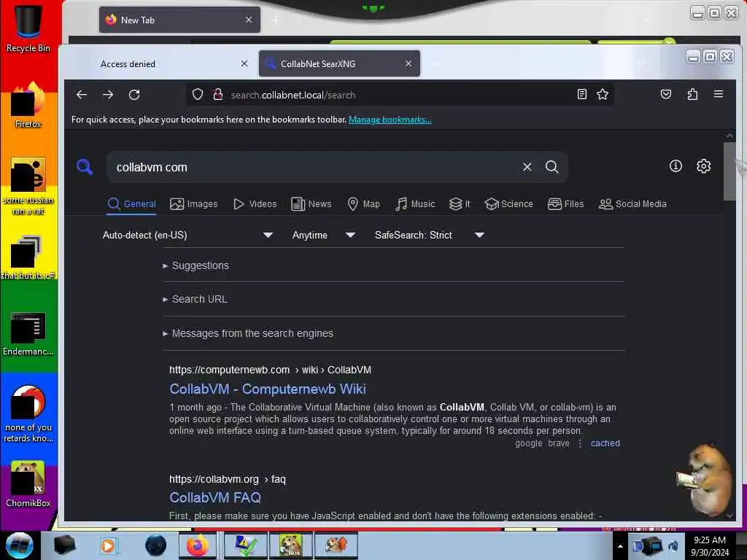Image resolution: width=747 pixels, height=560 pixels.
Task: Open SearXNG preferences gear icon
Action: point(704,166)
